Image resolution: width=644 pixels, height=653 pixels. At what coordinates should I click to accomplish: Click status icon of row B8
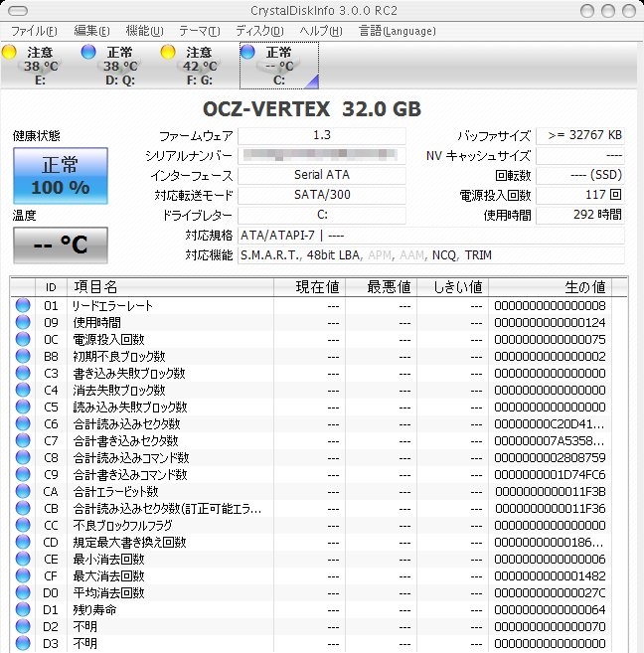pyautogui.click(x=23, y=356)
